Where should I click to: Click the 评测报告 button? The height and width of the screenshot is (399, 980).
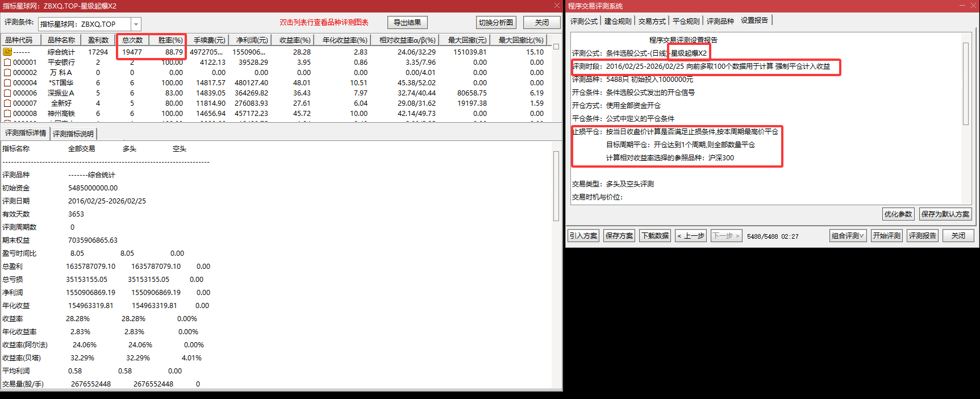pyautogui.click(x=923, y=236)
